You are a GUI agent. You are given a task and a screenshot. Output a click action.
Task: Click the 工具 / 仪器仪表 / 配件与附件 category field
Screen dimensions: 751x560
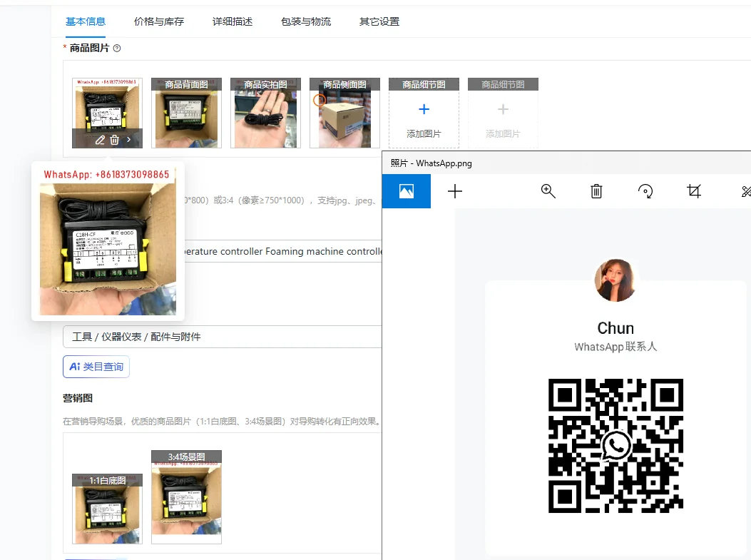223,337
